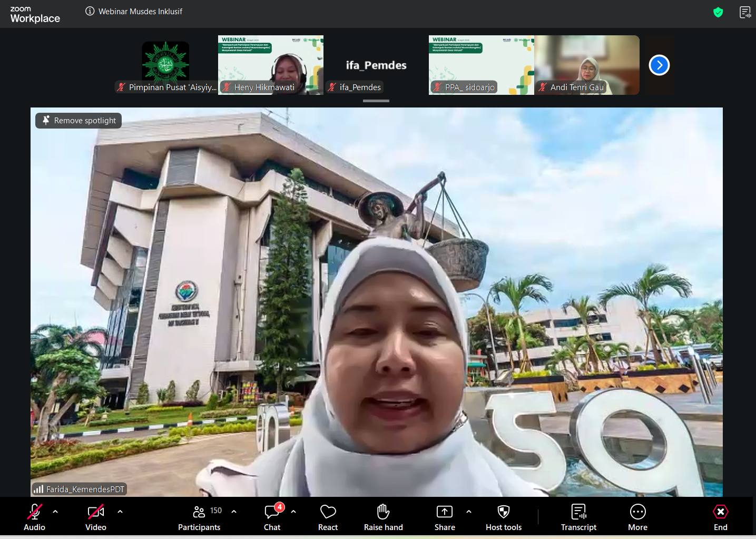Open Host tools shield icon
756x539 pixels.
[x=503, y=517]
